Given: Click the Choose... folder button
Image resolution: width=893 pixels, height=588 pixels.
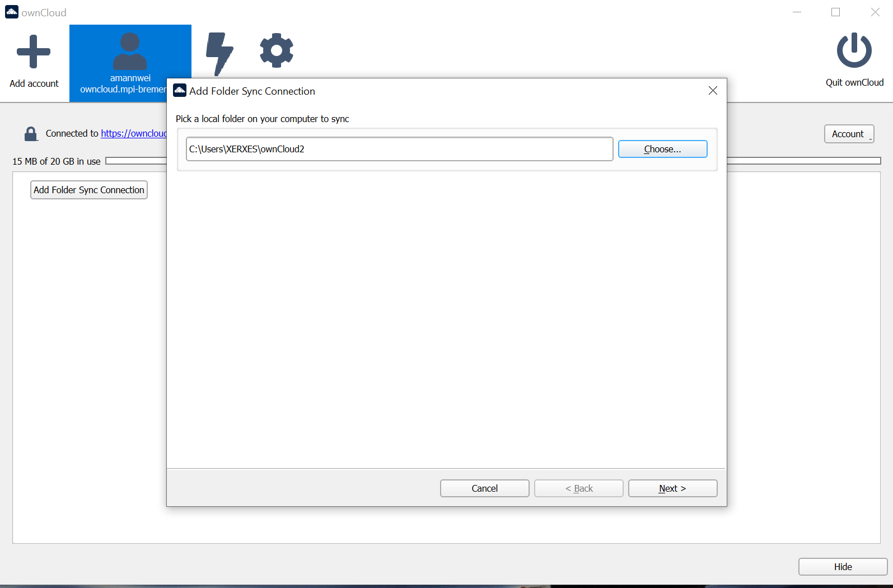Looking at the screenshot, I should (662, 149).
